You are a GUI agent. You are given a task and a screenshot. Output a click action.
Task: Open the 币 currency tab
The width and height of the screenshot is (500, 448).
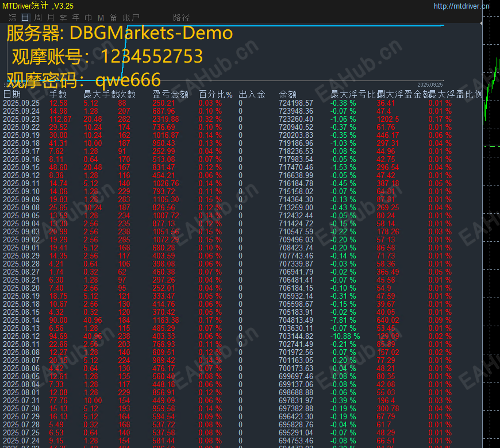[89, 18]
